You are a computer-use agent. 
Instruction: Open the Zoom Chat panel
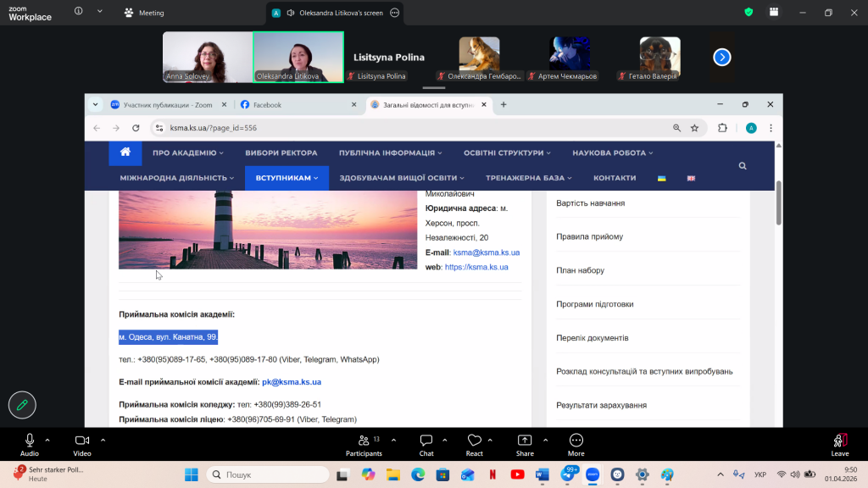pyautogui.click(x=426, y=441)
